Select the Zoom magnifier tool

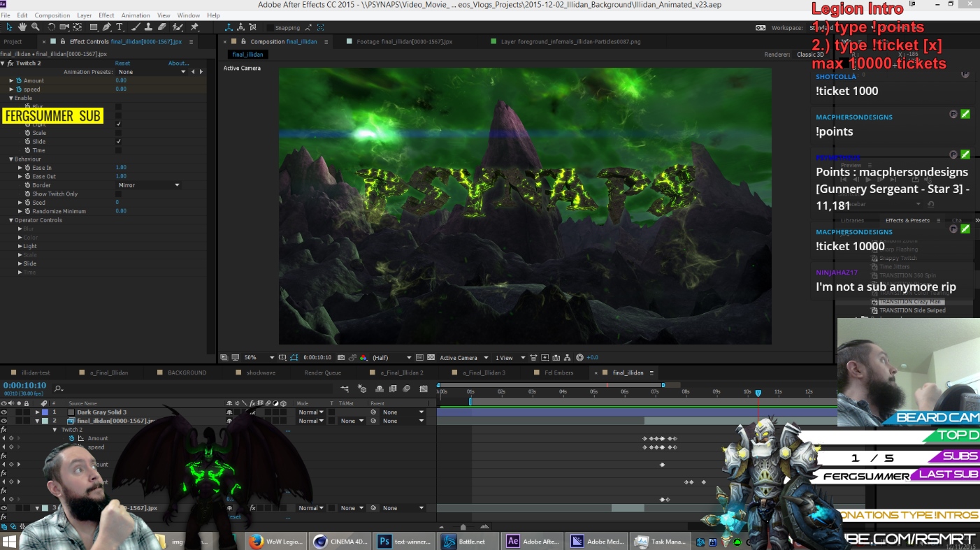(x=35, y=27)
